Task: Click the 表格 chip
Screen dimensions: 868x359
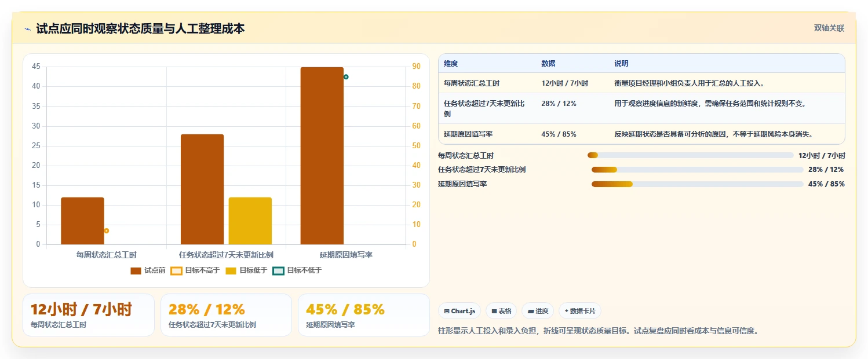Action: point(501,311)
